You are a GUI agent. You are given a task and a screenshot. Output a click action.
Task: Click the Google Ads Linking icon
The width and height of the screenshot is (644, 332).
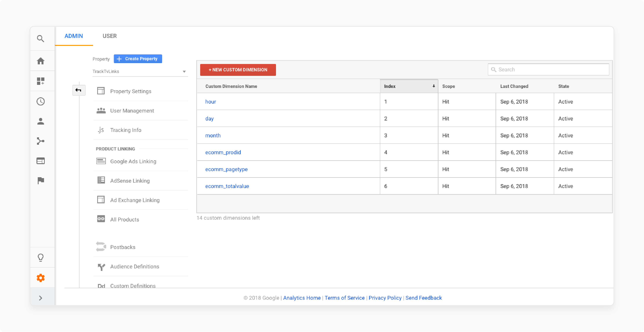click(101, 161)
